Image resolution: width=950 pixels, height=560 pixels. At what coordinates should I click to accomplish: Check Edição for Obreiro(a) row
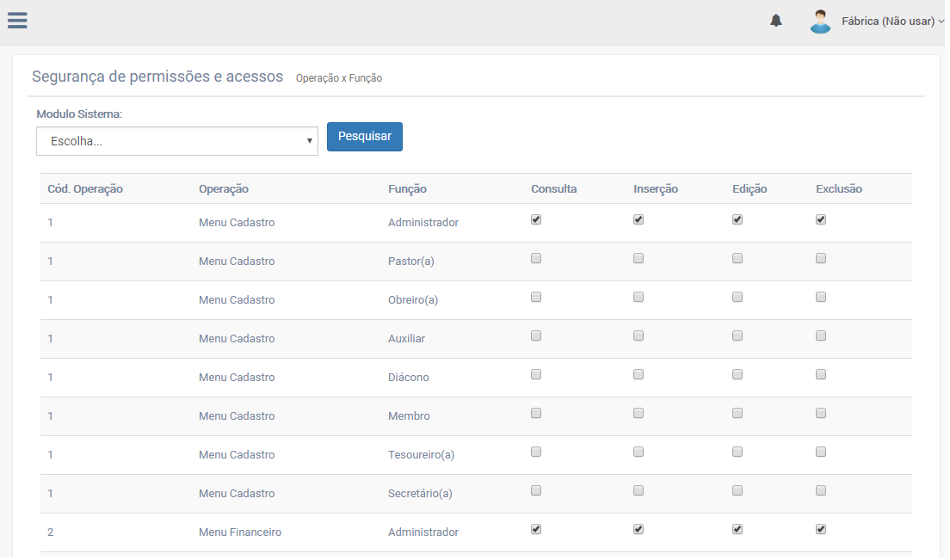coord(737,297)
